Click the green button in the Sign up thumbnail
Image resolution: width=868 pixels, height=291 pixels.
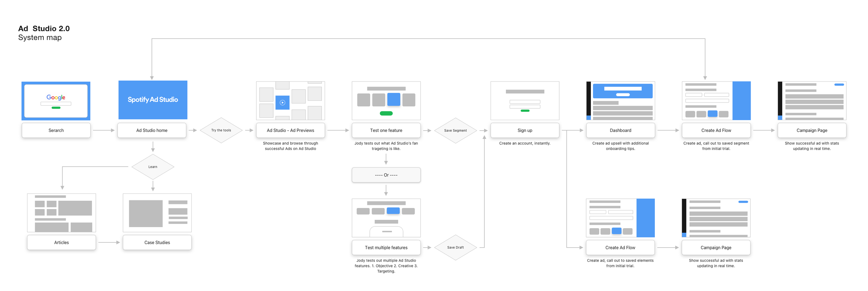click(x=525, y=111)
